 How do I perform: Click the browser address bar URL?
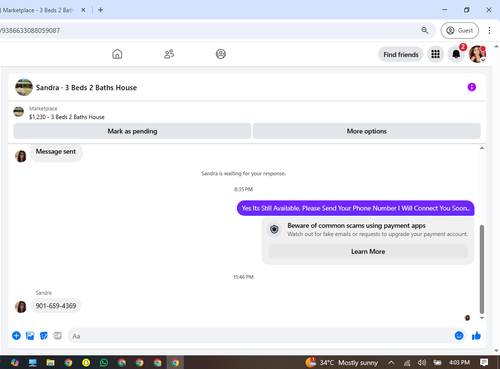[x=30, y=31]
